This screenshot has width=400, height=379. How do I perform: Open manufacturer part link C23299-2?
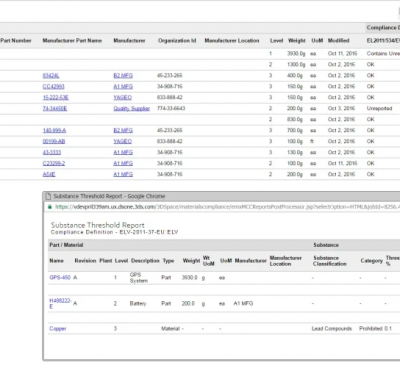coord(54,163)
